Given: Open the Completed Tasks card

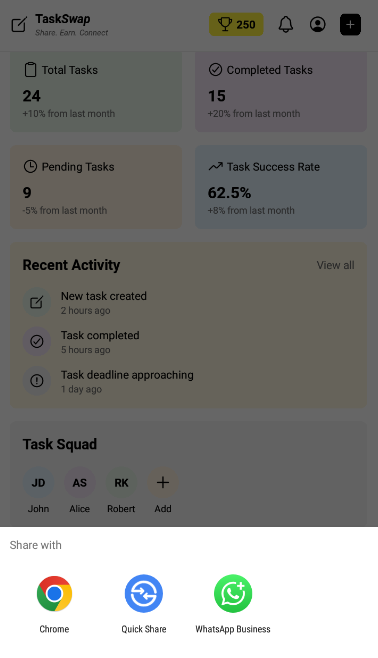Looking at the screenshot, I should click(x=281, y=91).
